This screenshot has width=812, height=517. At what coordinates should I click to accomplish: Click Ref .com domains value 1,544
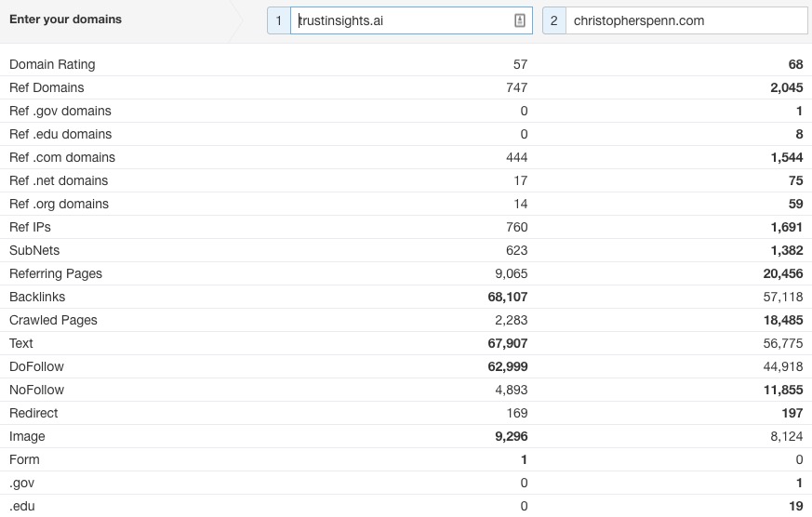[x=787, y=157]
